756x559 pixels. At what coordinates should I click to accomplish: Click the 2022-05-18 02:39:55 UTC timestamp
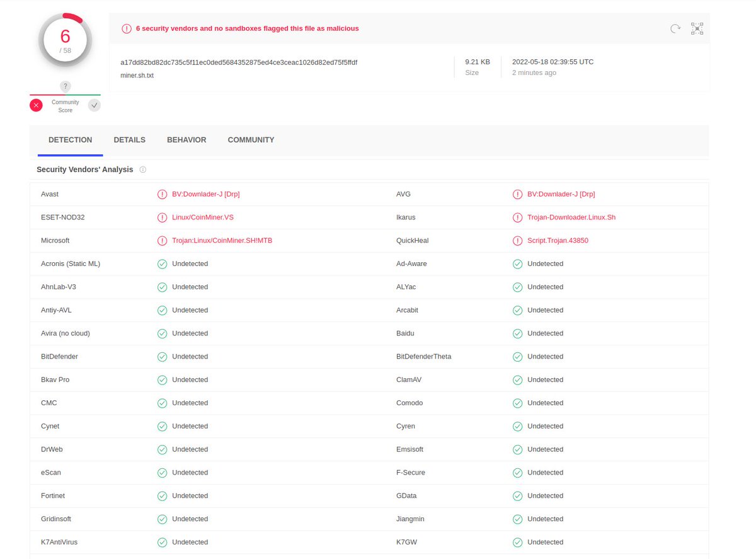point(553,62)
